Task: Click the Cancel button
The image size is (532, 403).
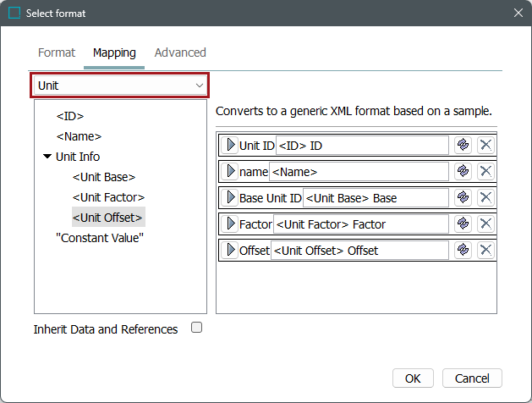Action: click(x=473, y=378)
